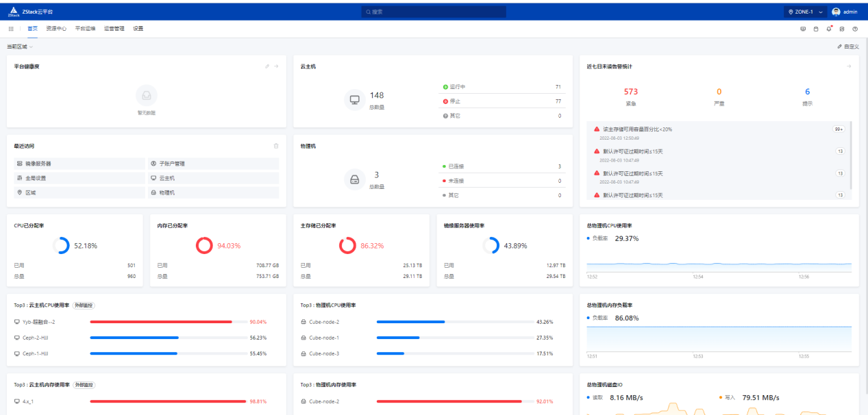Open the apps grid icon left of 首页
Viewport: 868px width, 415px height.
tap(10, 29)
